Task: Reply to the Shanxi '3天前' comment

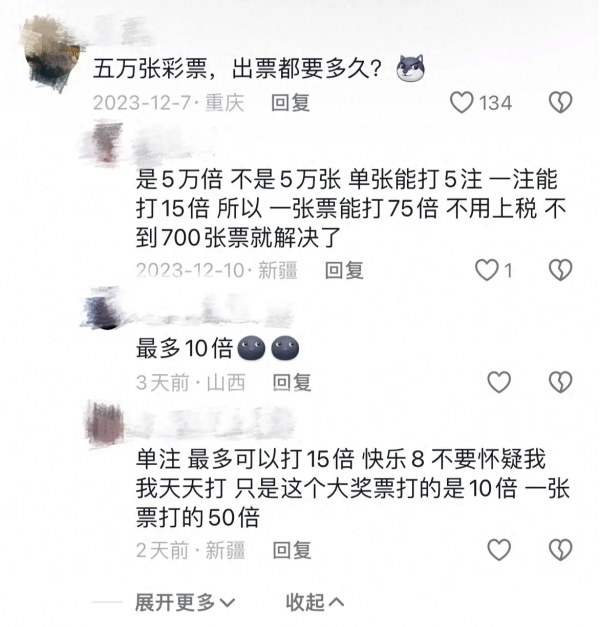Action: 292,382
